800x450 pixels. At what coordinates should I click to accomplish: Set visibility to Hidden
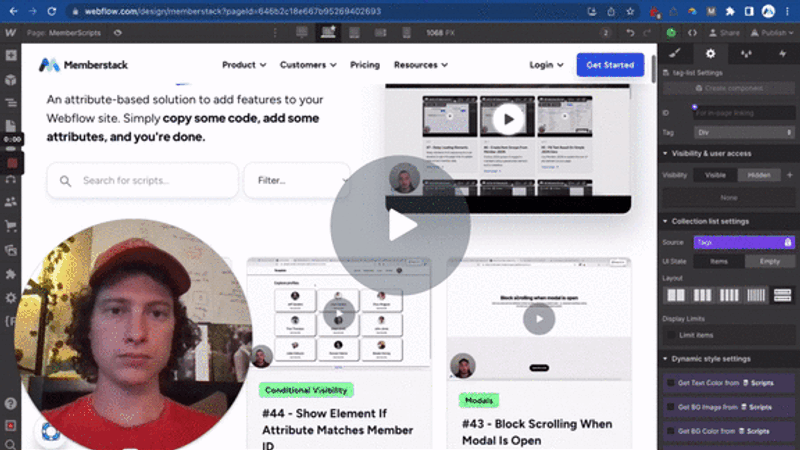pos(759,175)
